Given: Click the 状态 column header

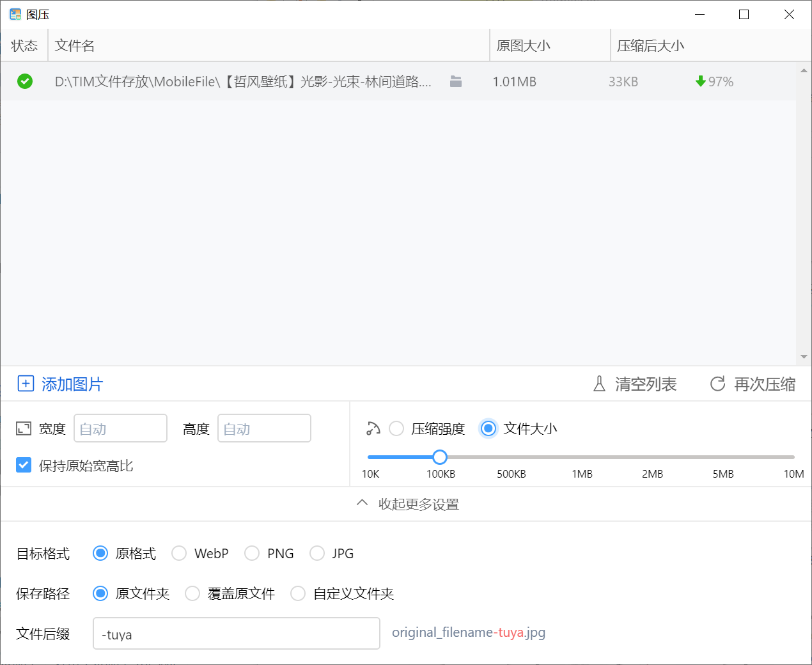Looking at the screenshot, I should 24,45.
